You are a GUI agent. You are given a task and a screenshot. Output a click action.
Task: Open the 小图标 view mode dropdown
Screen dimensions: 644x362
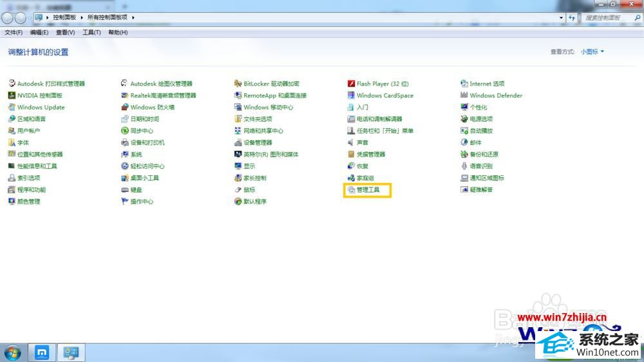592,52
